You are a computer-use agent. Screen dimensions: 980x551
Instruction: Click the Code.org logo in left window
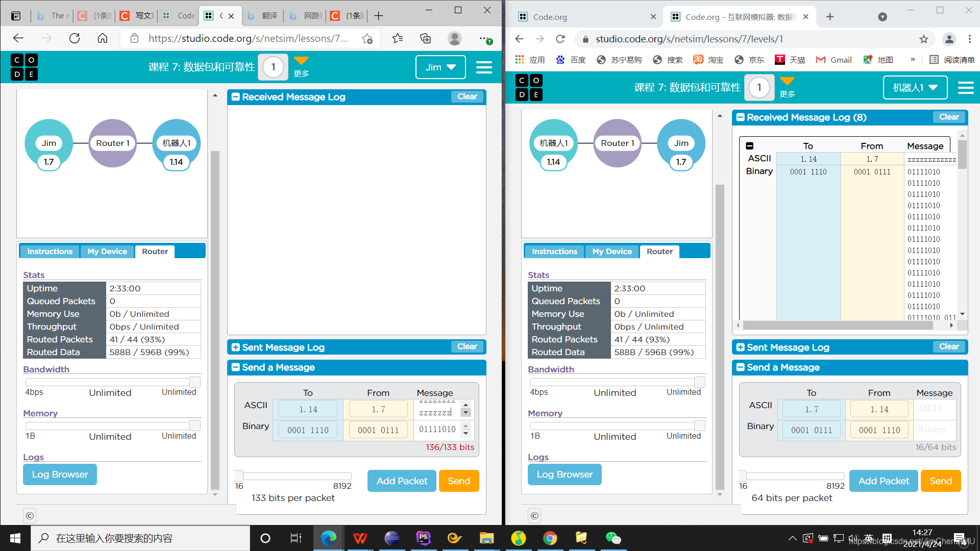[24, 67]
